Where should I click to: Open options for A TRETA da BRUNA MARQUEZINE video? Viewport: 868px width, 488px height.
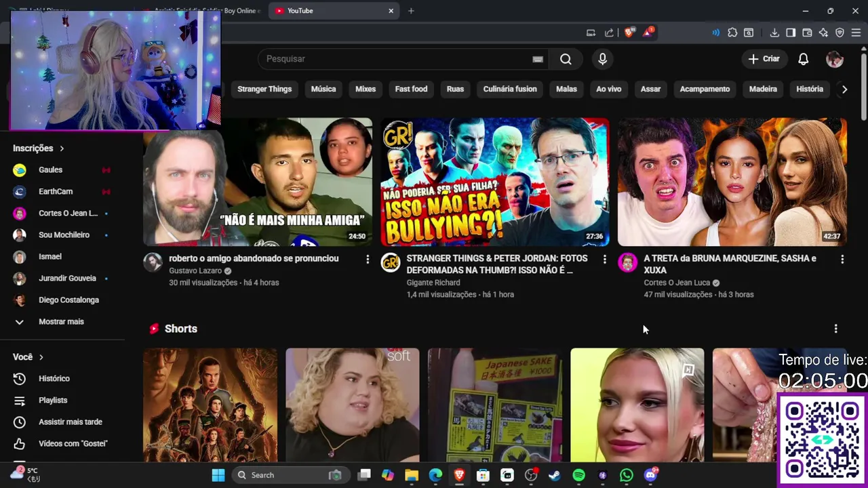coord(842,260)
